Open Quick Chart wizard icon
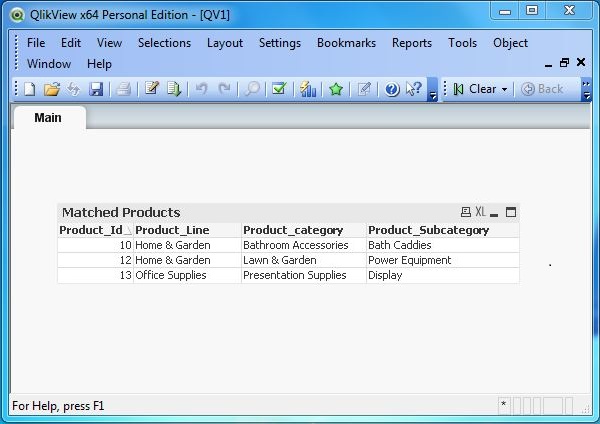Screen dimensions: 600x424 point(308,89)
